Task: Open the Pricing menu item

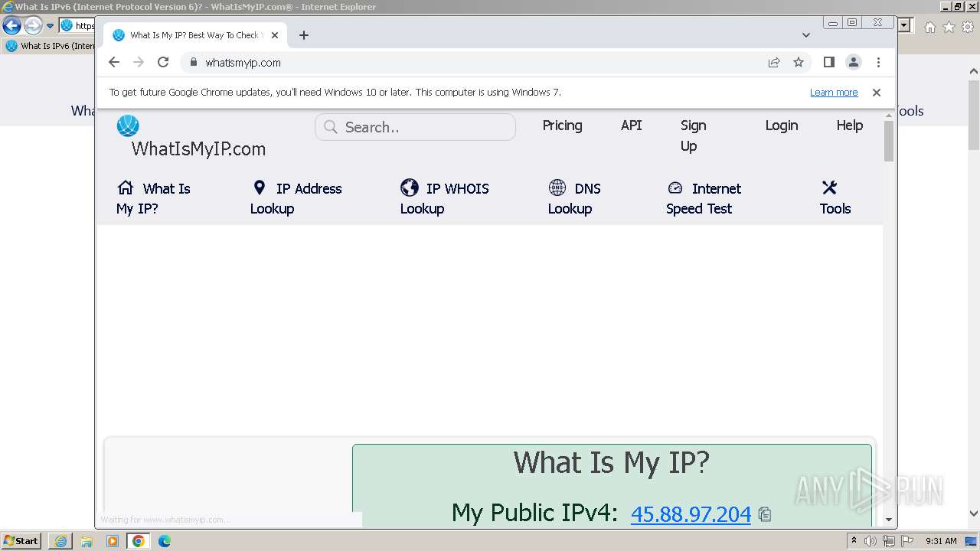Action: pyautogui.click(x=562, y=126)
